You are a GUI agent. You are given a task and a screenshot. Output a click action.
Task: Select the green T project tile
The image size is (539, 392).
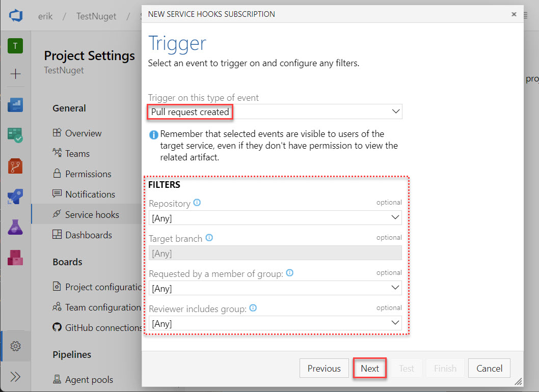tap(15, 46)
